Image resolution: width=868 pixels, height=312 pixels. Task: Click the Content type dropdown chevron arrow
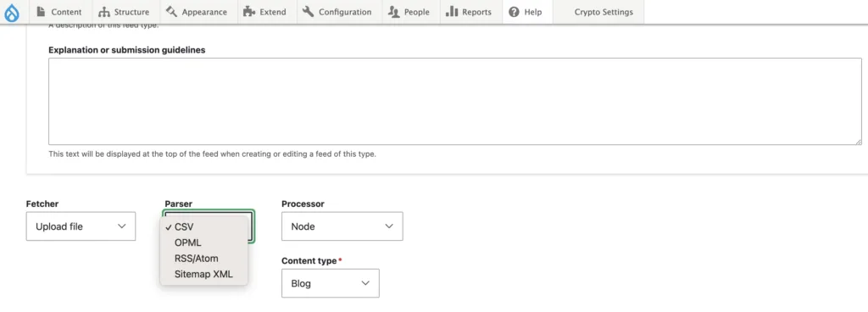(x=365, y=283)
